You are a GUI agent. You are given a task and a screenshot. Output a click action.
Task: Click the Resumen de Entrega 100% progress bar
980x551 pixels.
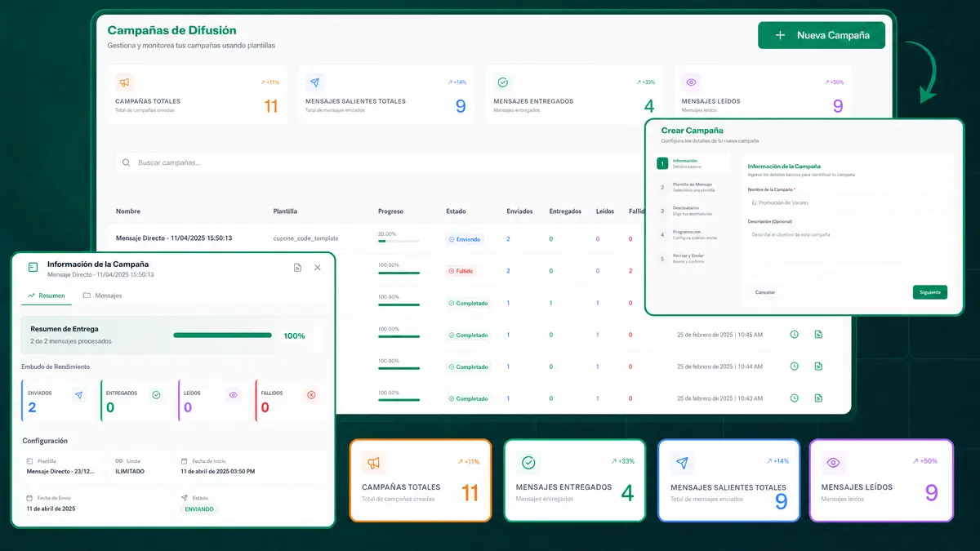tap(223, 335)
